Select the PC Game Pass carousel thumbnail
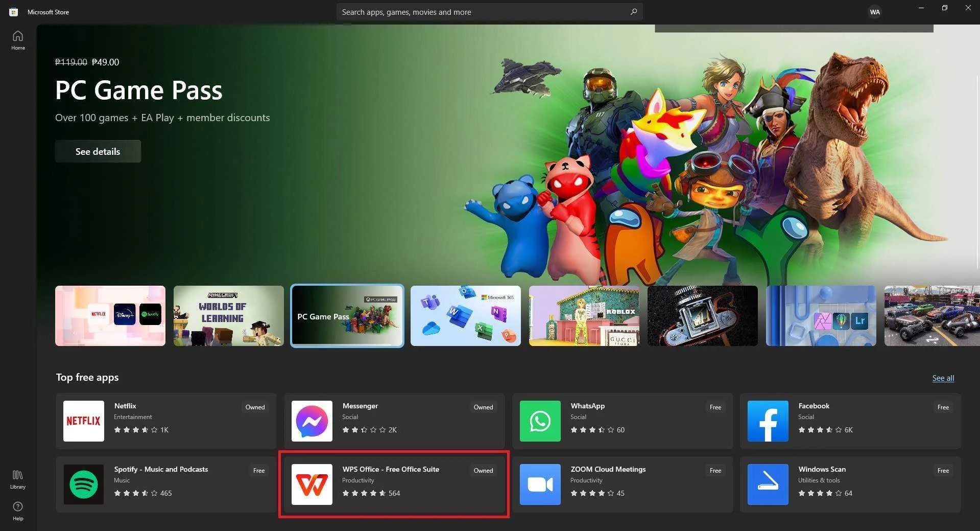Viewport: 980px width, 531px height. point(347,316)
